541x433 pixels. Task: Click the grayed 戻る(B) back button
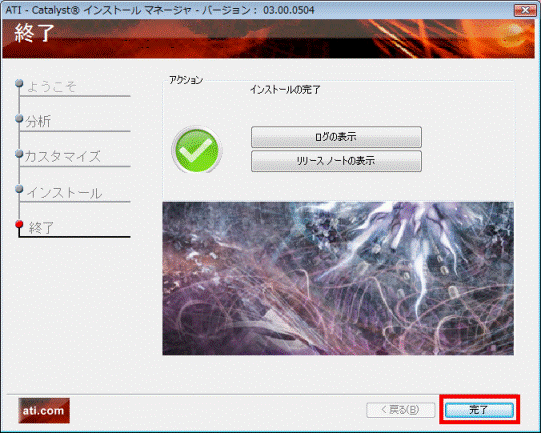(401, 410)
